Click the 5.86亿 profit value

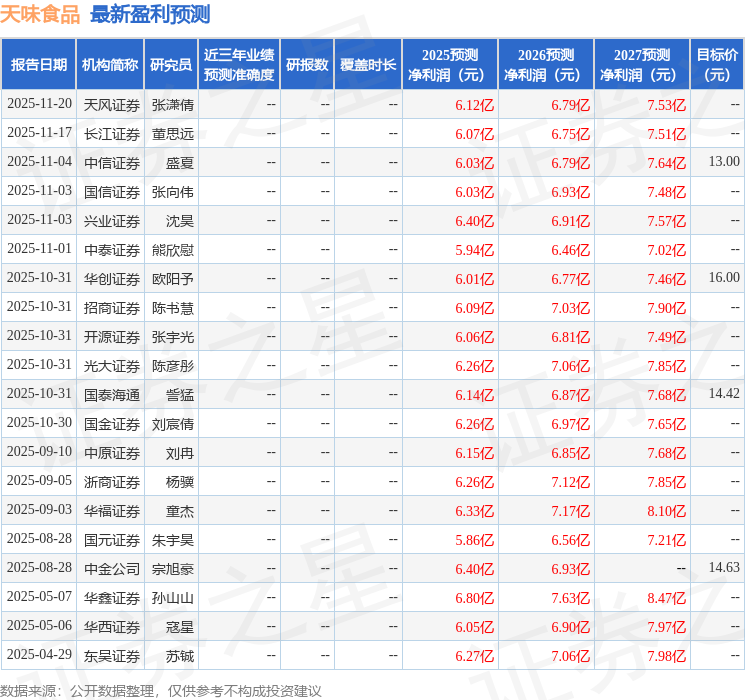click(475, 540)
